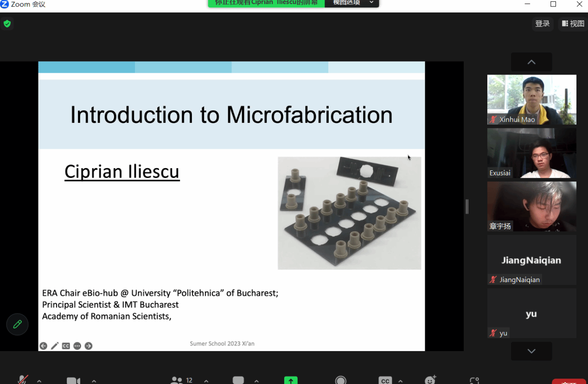
Task: Toggle closed captions CC in bottom toolbar
Action: (385, 380)
